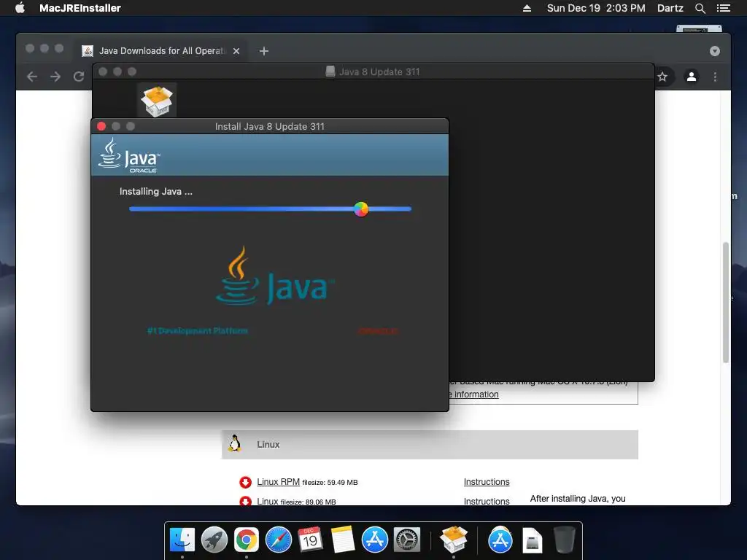Open Safari from the Dock
Screen dimensions: 747x560
coord(278,540)
